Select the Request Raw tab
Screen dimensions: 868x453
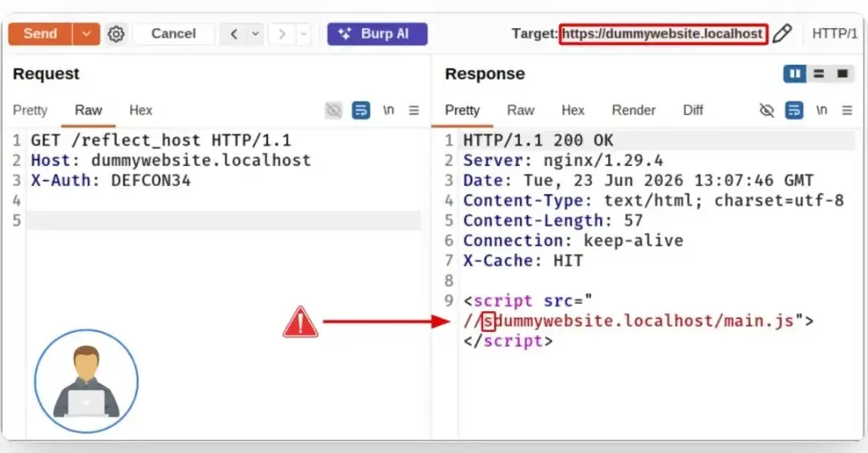(88, 110)
